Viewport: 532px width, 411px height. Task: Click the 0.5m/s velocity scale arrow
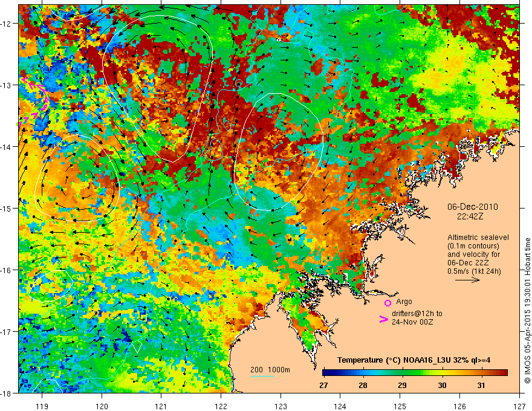(467, 280)
